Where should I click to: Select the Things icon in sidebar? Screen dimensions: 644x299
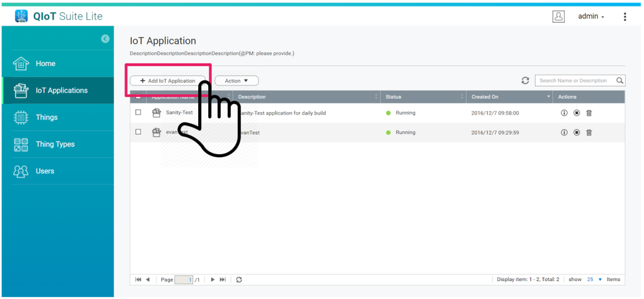21,117
